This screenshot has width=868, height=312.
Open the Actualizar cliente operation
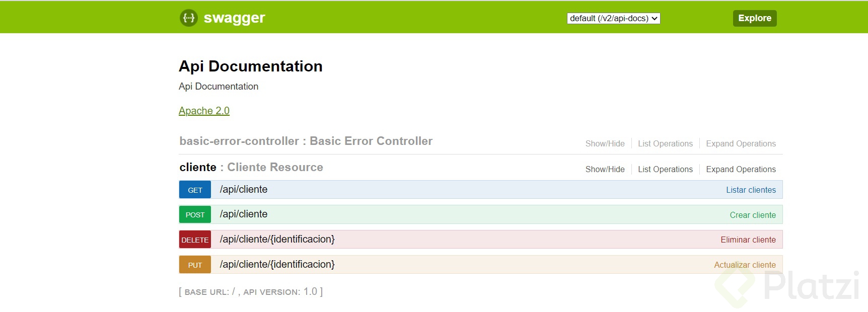(745, 264)
